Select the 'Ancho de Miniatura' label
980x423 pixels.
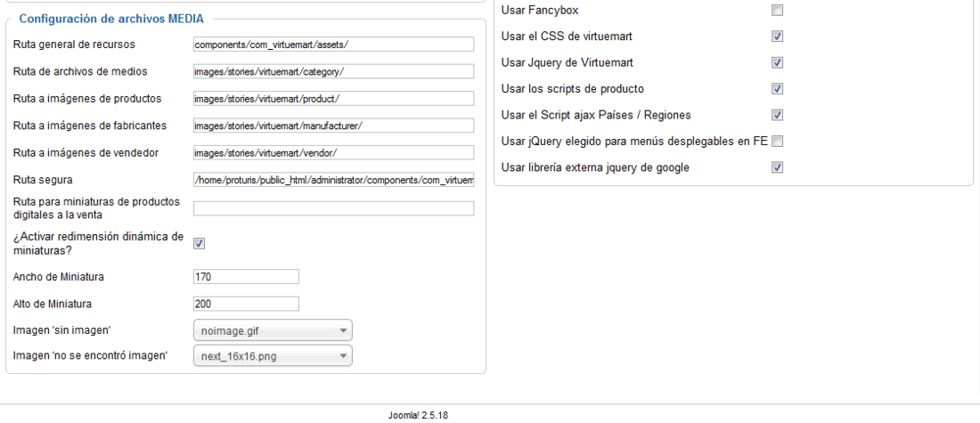59,277
